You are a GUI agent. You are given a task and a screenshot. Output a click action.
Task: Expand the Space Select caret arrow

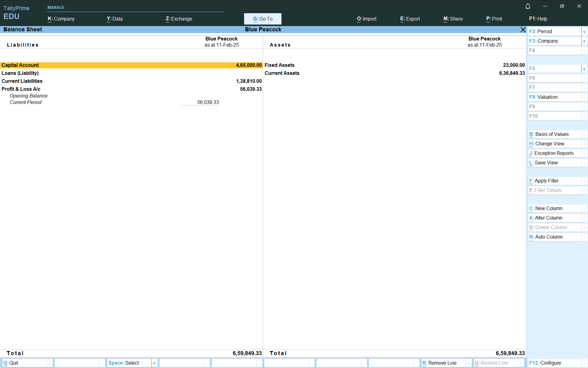click(x=154, y=363)
